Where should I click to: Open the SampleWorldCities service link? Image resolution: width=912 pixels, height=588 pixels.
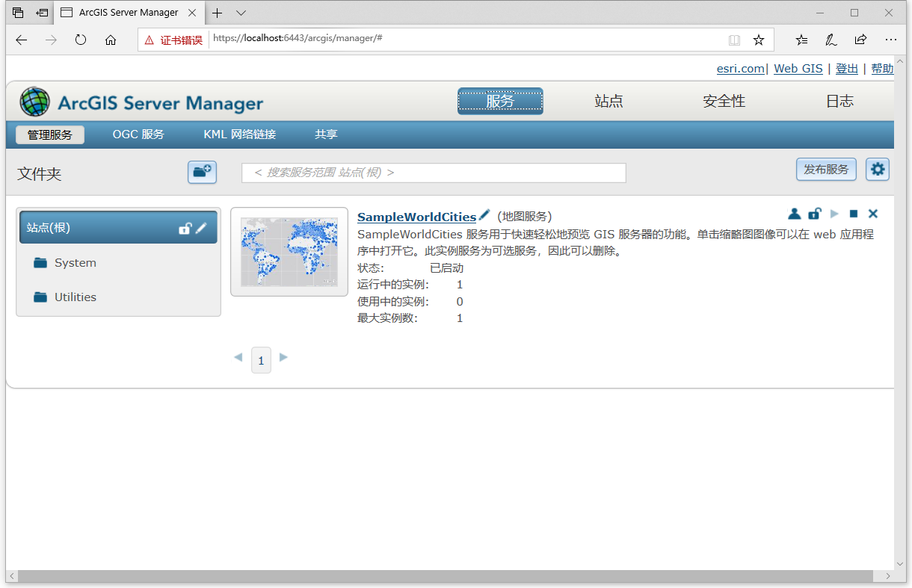[416, 217]
